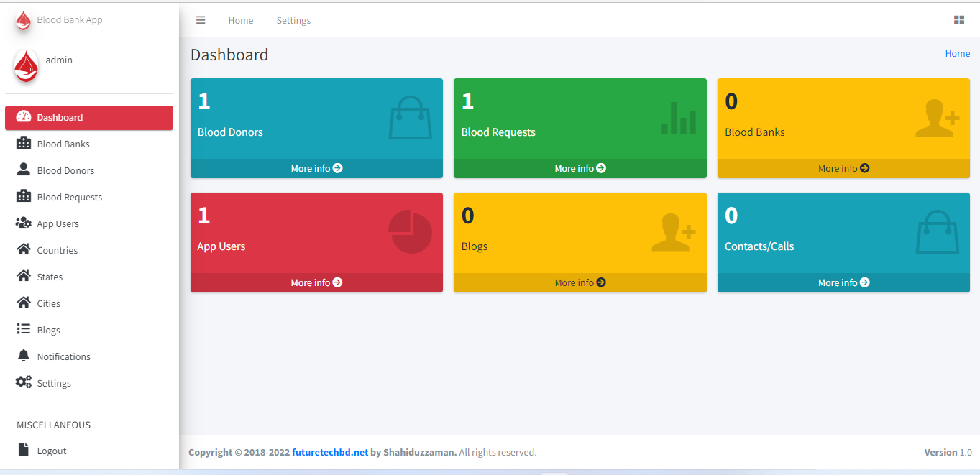Open Notifications via the bell icon
Image resolution: width=980 pixels, height=475 pixels.
point(24,356)
